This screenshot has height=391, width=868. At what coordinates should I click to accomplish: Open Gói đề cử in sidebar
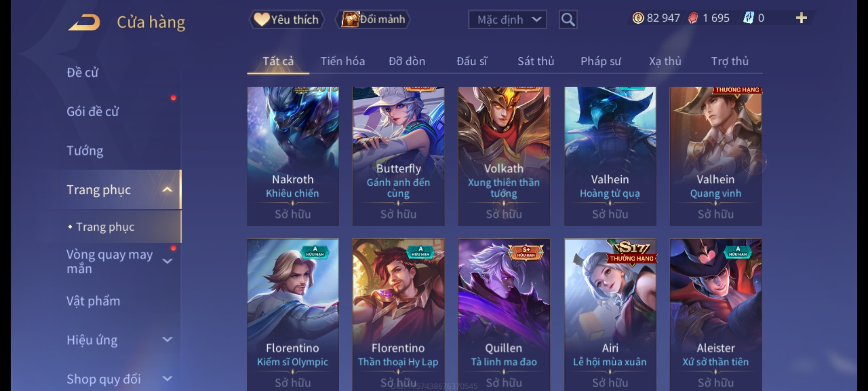(x=93, y=112)
